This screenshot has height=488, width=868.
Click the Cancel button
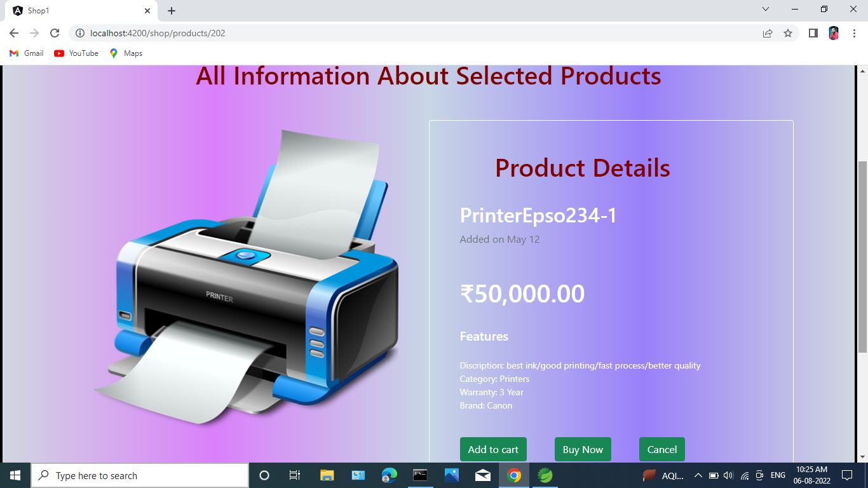click(662, 449)
